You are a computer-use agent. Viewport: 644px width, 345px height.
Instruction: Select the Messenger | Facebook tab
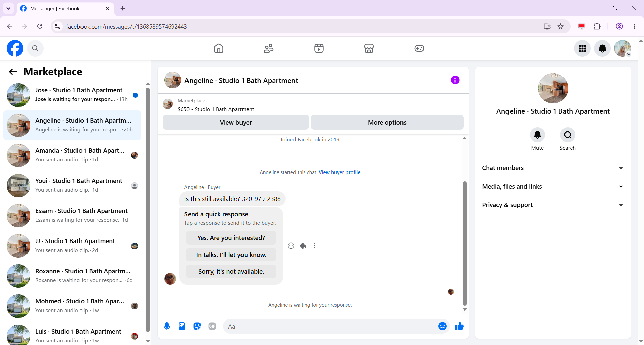(x=65, y=9)
